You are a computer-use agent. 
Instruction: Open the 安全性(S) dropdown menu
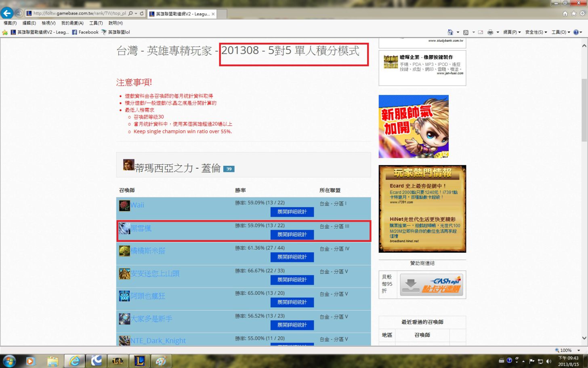point(536,32)
